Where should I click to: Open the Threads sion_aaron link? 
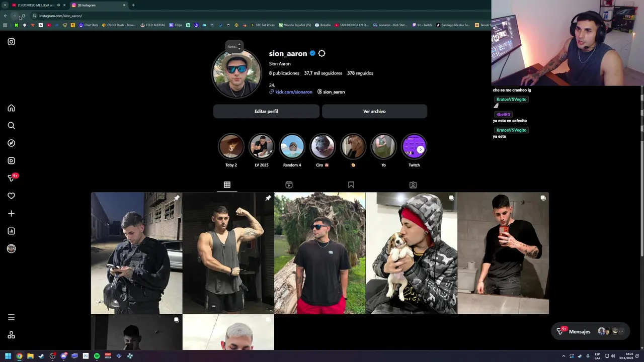331,92
